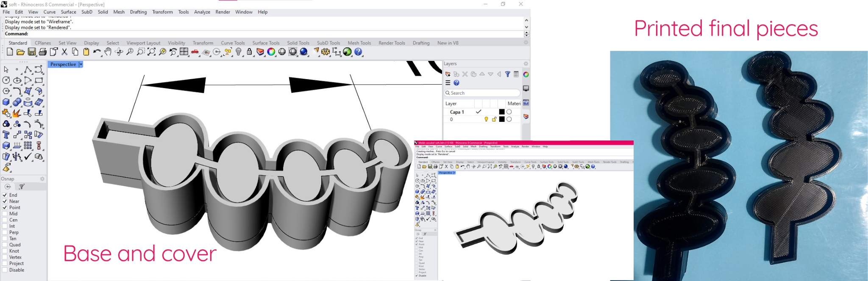Click the Explode tool in left sidebar

tap(17, 113)
